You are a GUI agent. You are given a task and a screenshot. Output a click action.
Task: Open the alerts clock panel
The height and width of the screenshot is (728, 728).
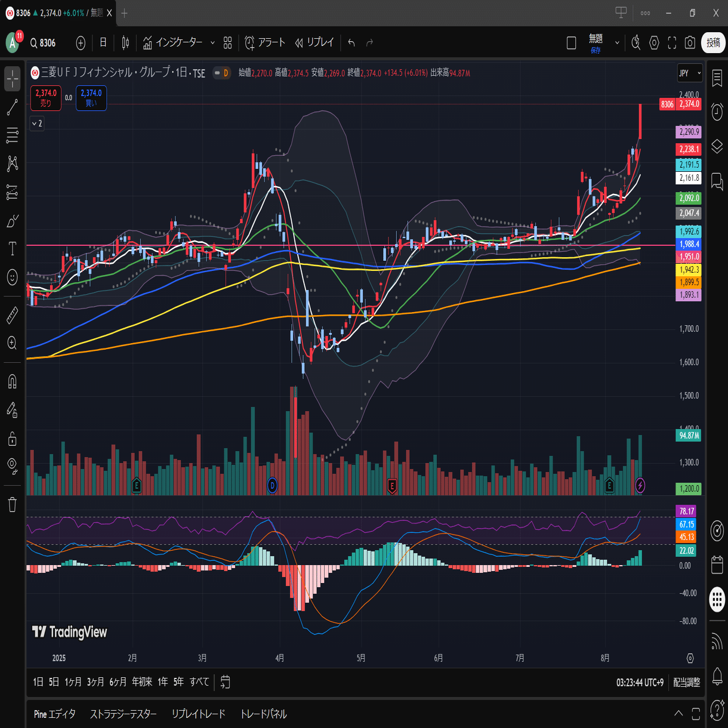(717, 112)
